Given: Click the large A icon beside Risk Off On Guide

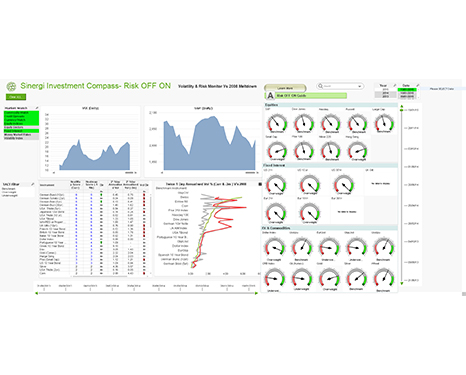Looking at the screenshot, I should click(270, 96).
